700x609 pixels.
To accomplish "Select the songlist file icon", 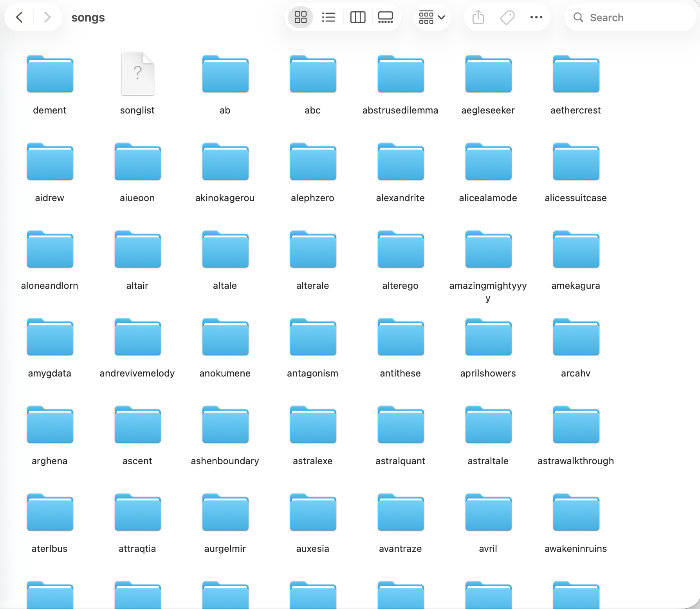I will click(138, 74).
